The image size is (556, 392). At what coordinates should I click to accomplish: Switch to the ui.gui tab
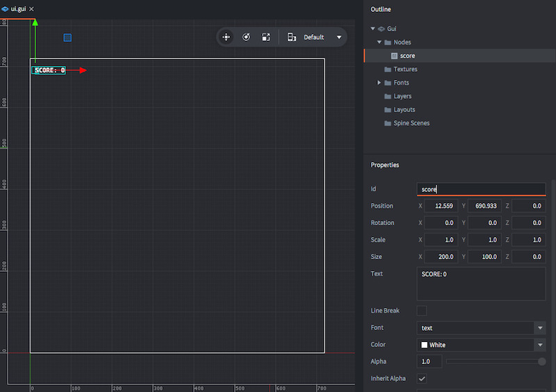(18, 9)
